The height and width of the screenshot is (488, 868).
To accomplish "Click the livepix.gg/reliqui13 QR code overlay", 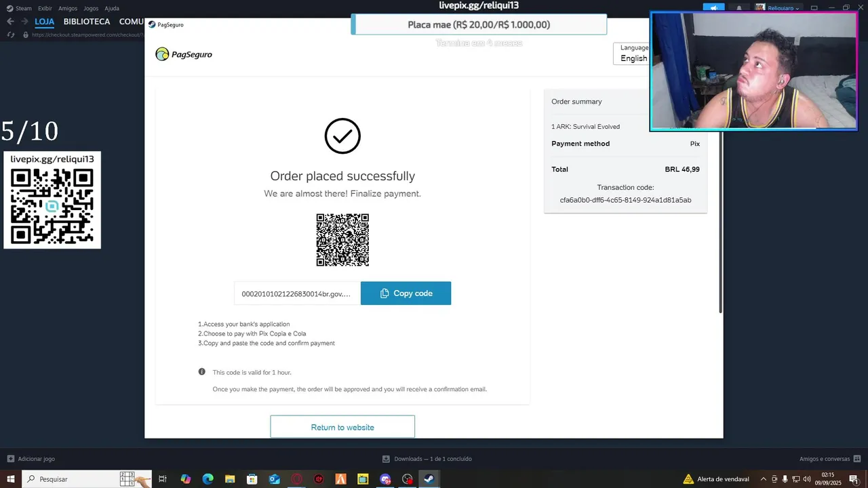I will click(52, 206).
